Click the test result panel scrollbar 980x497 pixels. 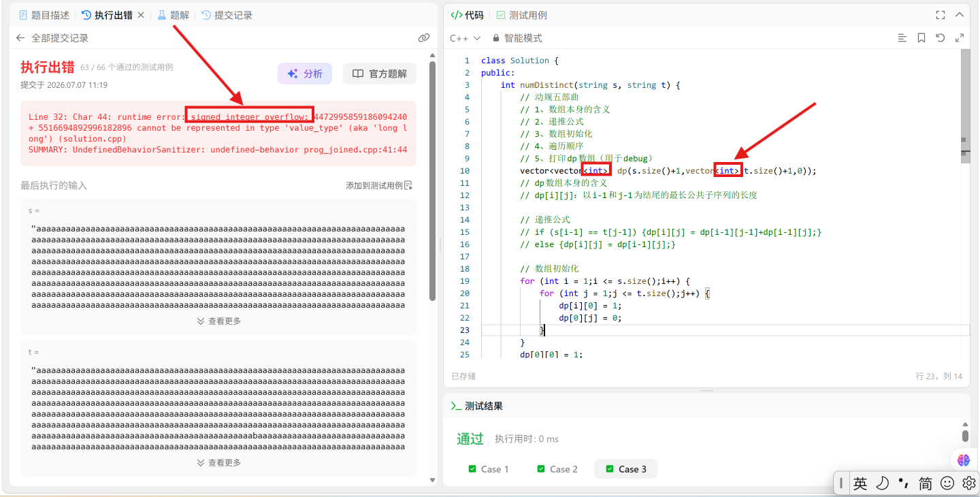coord(965,436)
